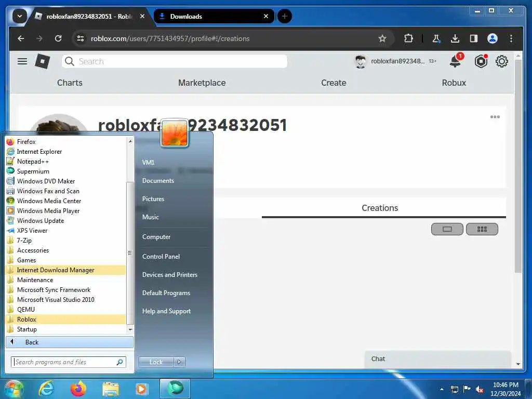Switch Creations to grid view
Screen dimensions: 532x399
coord(482,229)
